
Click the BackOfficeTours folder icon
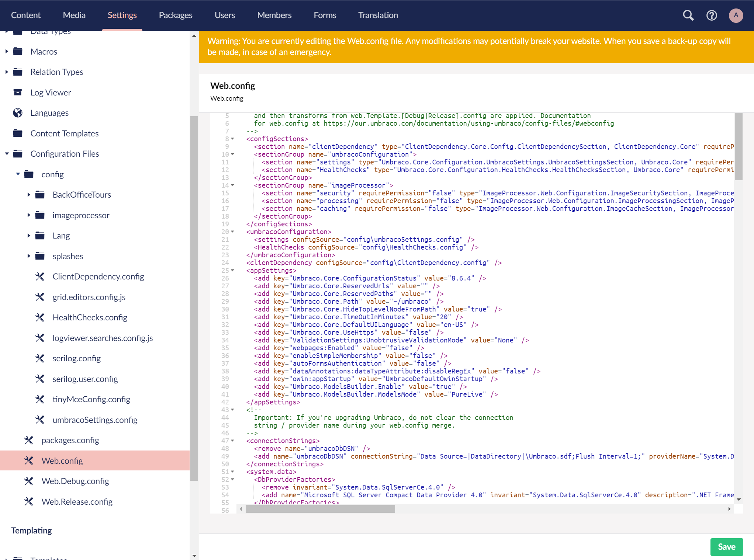click(40, 195)
